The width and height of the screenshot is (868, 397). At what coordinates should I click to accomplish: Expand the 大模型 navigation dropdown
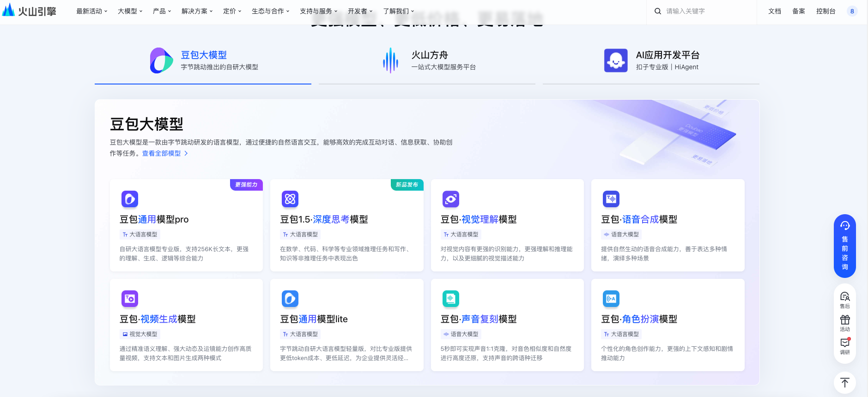click(x=130, y=11)
